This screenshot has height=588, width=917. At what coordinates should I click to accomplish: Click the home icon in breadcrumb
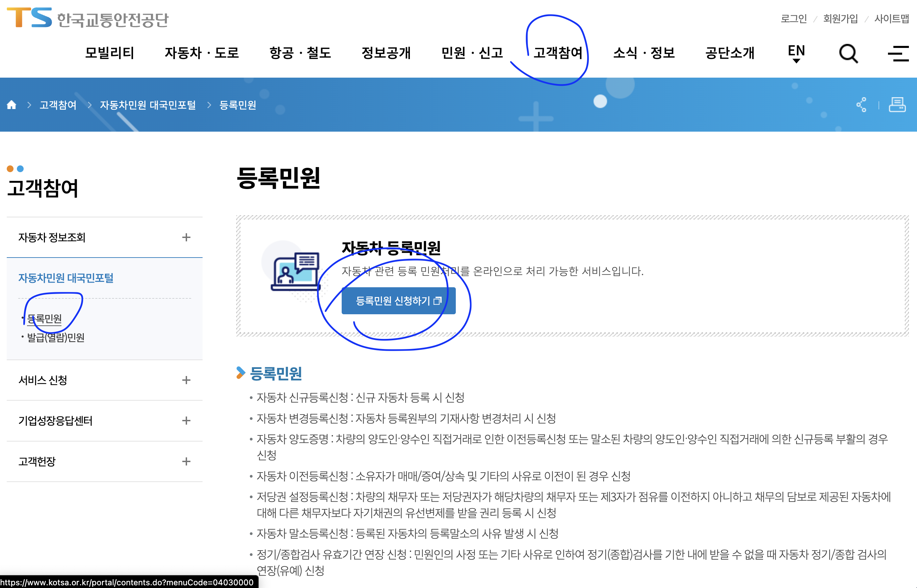pyautogui.click(x=11, y=105)
